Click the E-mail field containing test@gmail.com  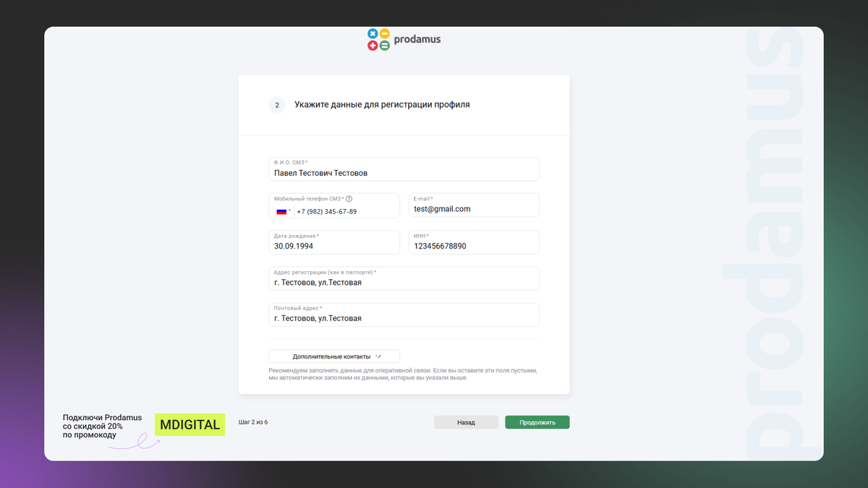(x=474, y=210)
